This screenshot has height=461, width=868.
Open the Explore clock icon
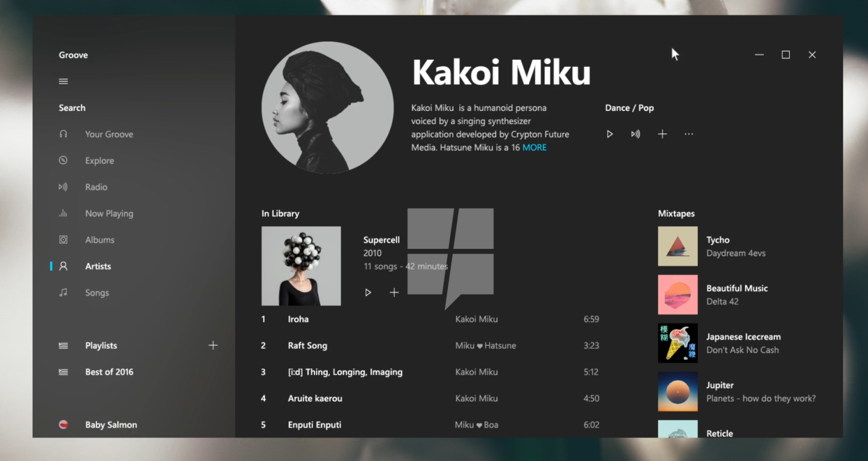[63, 160]
